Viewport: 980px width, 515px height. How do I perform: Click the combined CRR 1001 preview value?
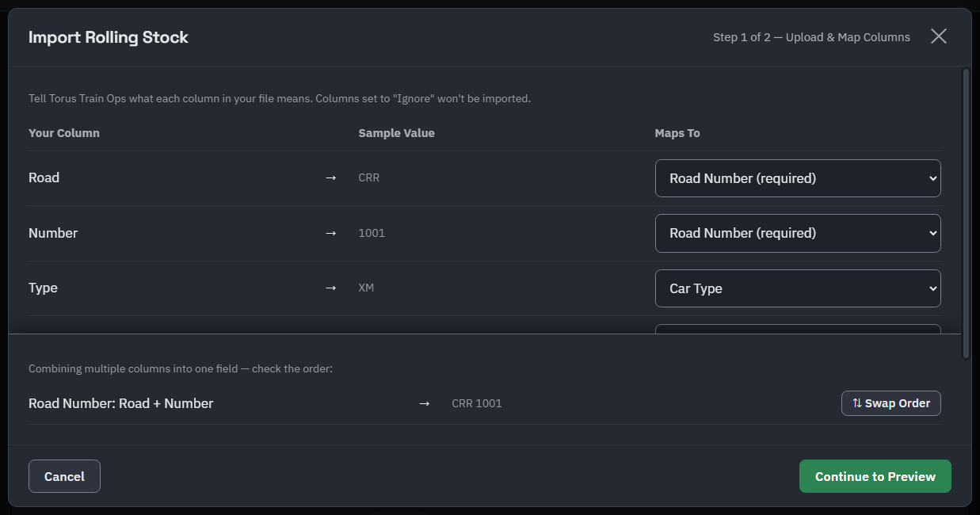477,403
